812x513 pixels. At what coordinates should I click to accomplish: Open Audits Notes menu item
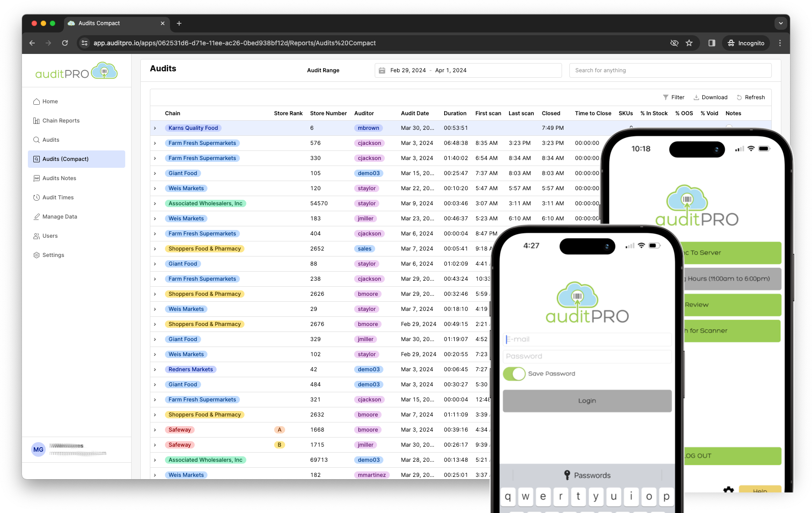pyautogui.click(x=76, y=178)
